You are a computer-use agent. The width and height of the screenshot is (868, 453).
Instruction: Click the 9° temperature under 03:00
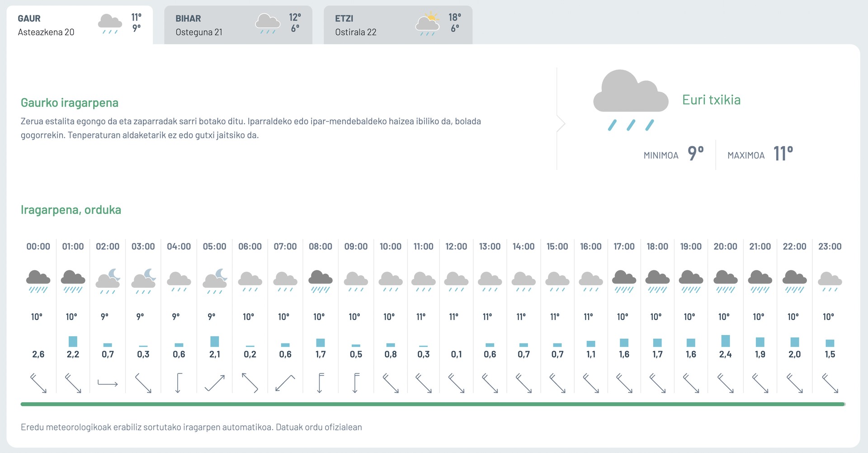(x=140, y=317)
